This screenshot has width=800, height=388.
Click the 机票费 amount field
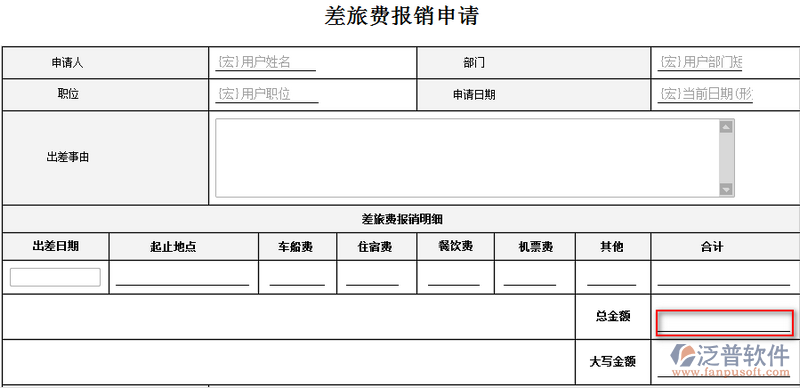coord(530,278)
